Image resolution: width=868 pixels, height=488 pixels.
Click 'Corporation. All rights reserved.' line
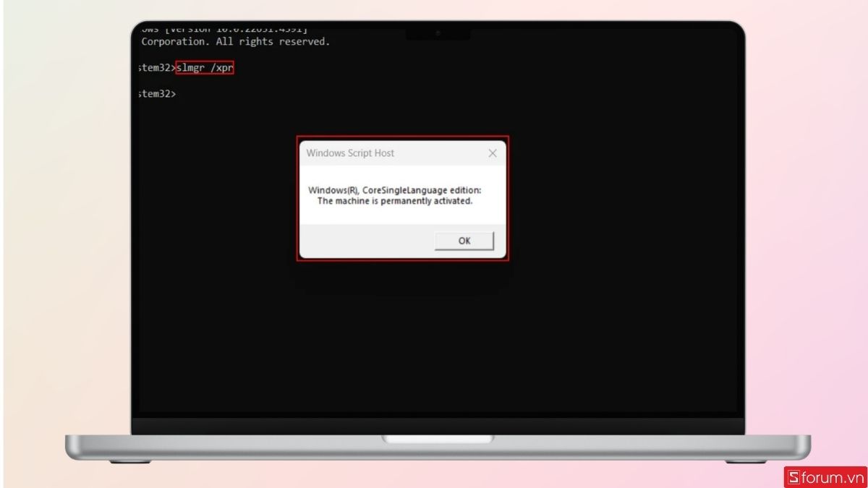(x=235, y=42)
